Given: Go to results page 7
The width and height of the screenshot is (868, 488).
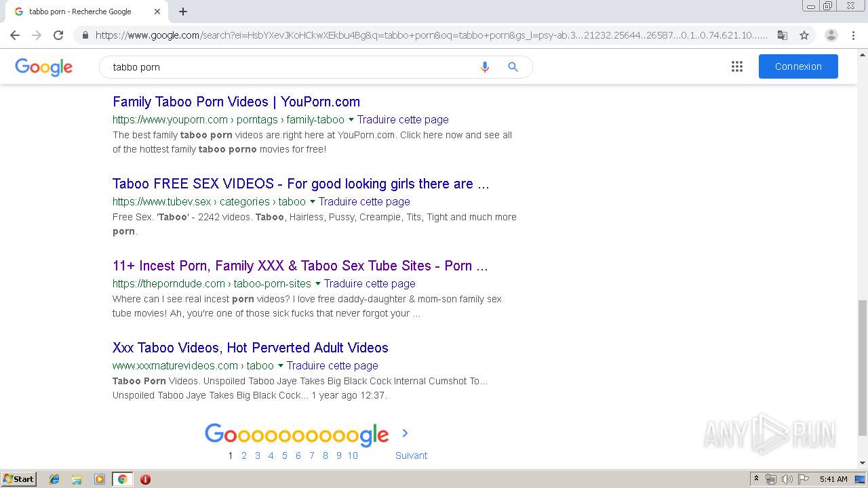Looking at the screenshot, I should coord(312,455).
